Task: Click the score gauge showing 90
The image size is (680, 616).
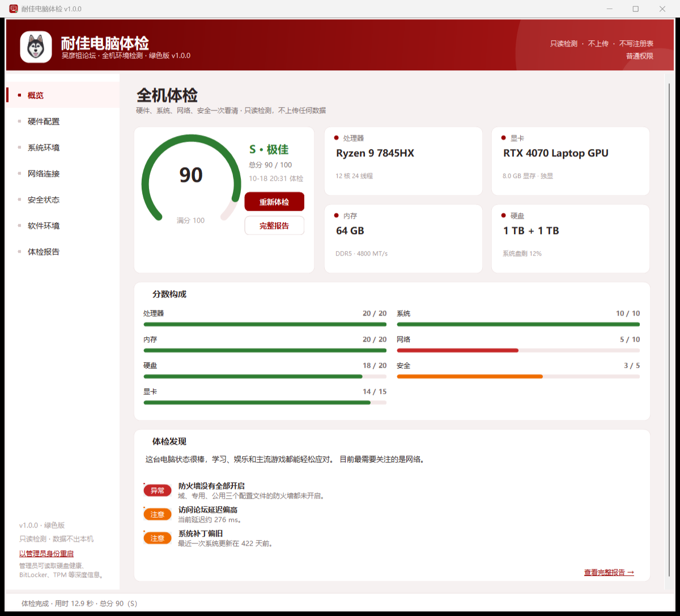Action: pos(191,179)
